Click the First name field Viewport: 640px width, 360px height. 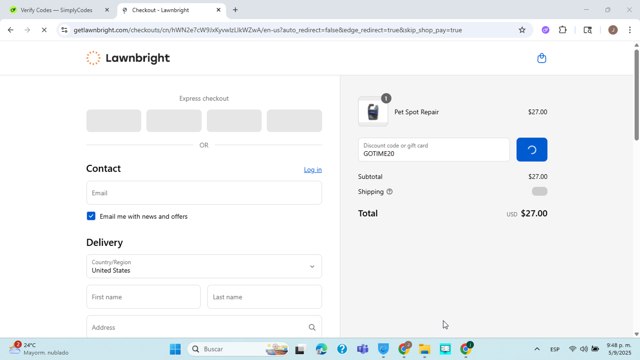143,297
